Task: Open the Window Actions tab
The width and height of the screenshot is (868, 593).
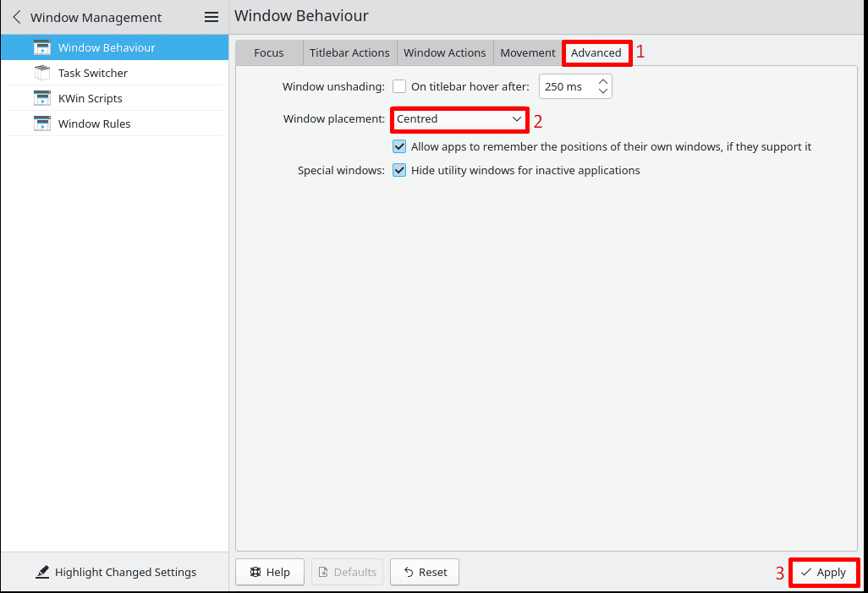Action: tap(444, 53)
